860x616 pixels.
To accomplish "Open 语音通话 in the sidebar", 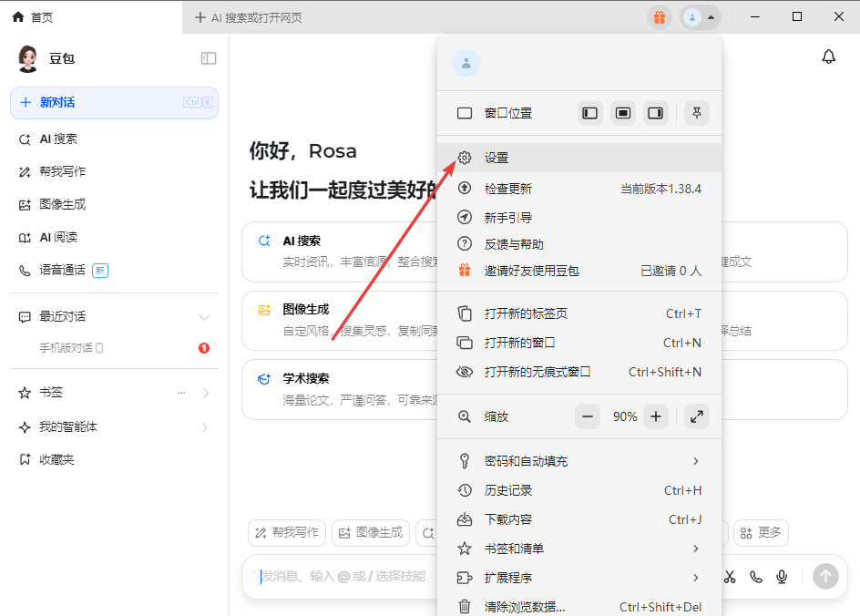I will point(114,270).
